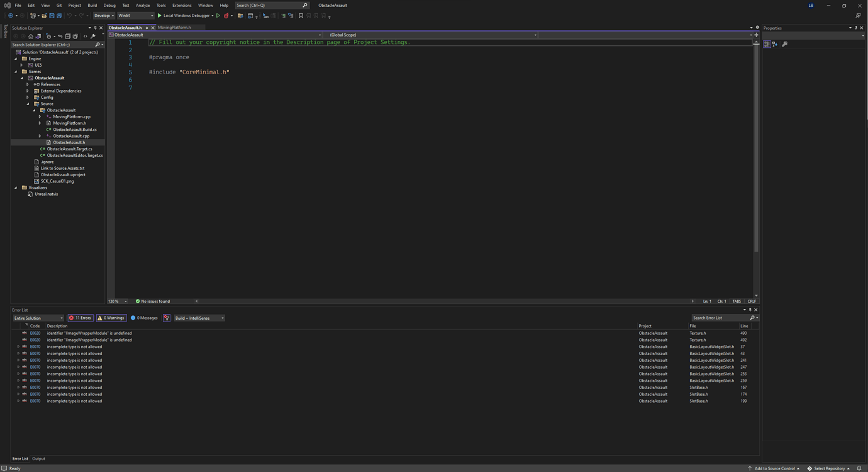
Task: Open the Build menu
Action: pyautogui.click(x=92, y=5)
